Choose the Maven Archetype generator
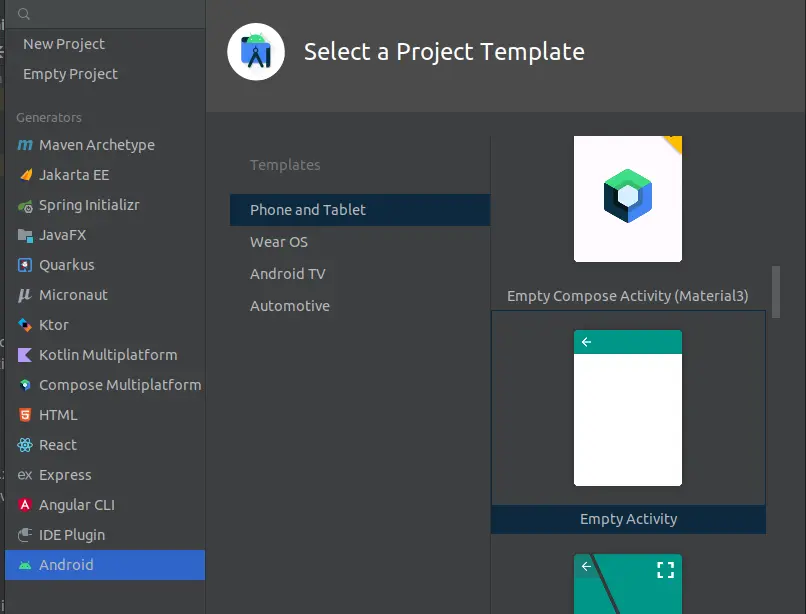Image resolution: width=806 pixels, height=614 pixels. click(x=105, y=145)
